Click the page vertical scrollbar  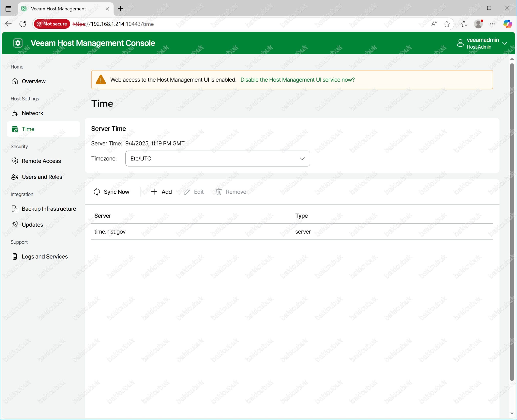[512, 222]
